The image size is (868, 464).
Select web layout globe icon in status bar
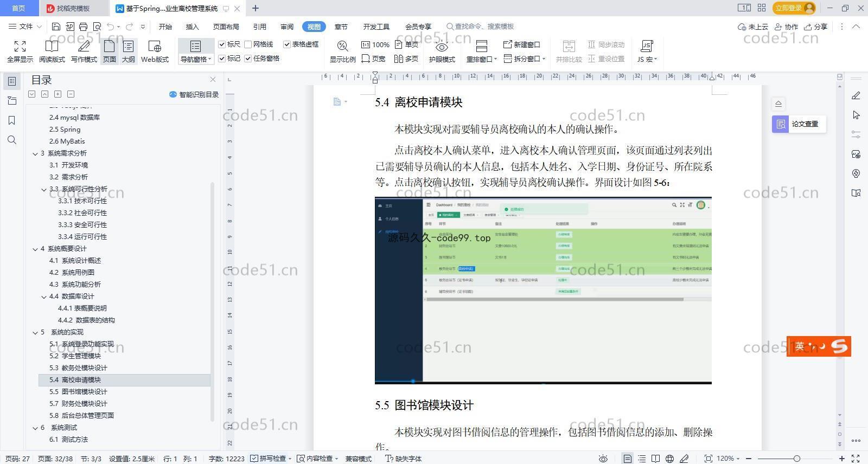[669, 459]
